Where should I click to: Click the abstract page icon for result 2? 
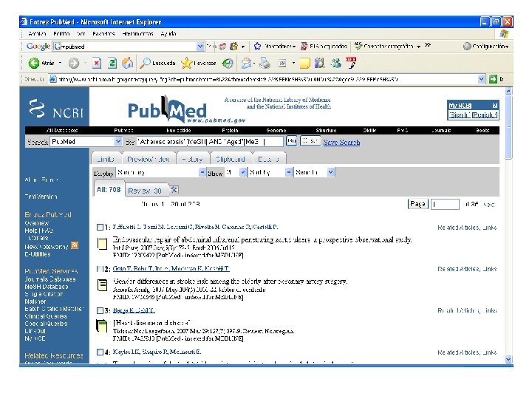[x=102, y=285]
